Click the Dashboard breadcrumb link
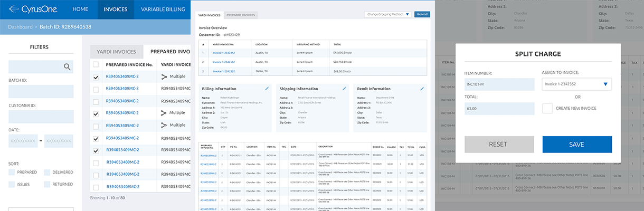Screen dimensions: 644x211 pyautogui.click(x=20, y=26)
